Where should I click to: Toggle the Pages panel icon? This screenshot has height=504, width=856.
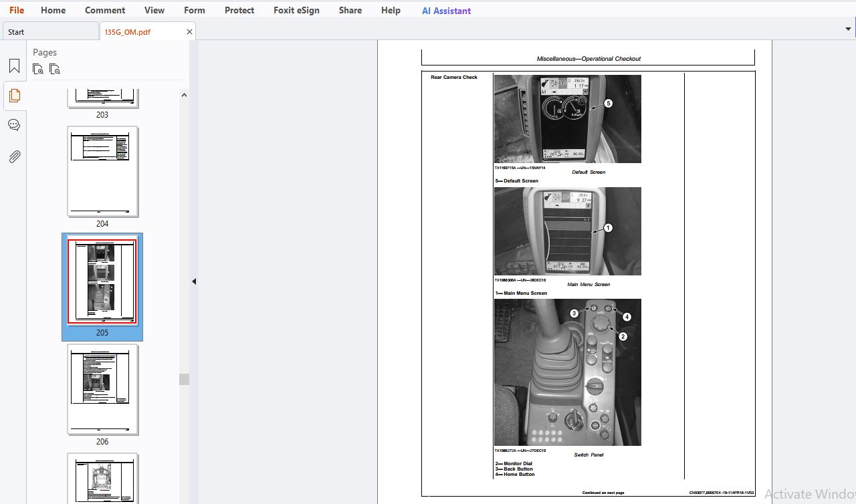[14, 96]
